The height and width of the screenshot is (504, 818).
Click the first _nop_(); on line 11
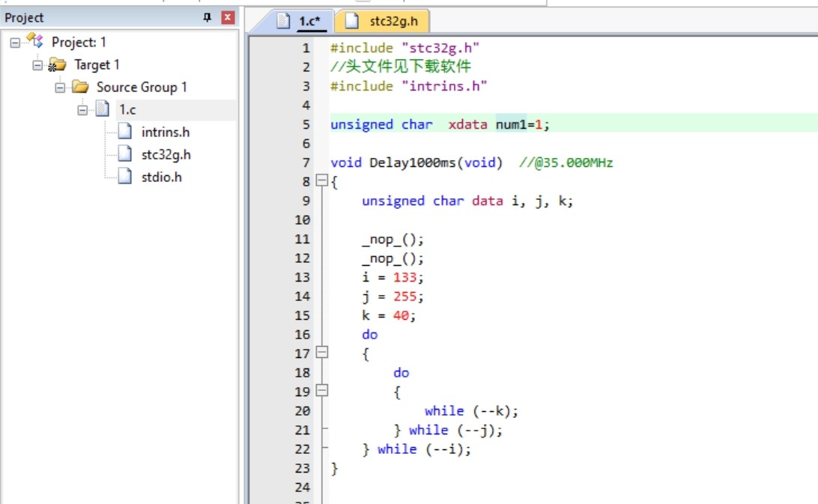(x=393, y=240)
